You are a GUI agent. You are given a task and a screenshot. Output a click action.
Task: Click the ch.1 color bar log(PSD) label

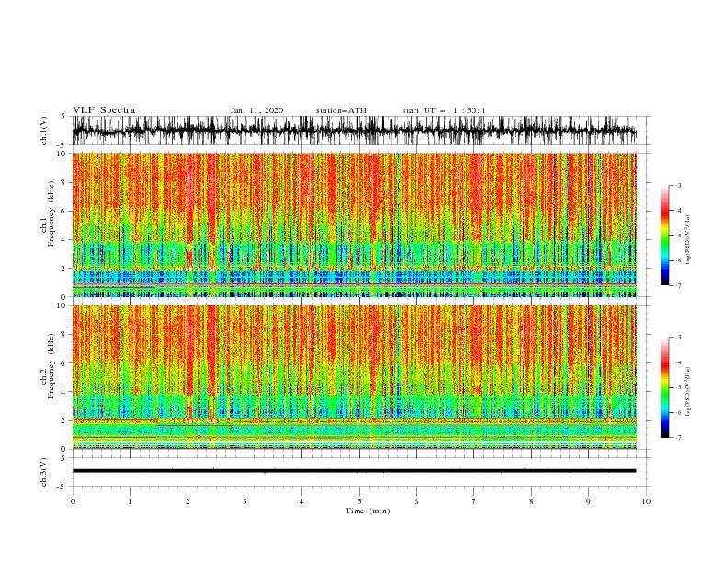tap(688, 240)
